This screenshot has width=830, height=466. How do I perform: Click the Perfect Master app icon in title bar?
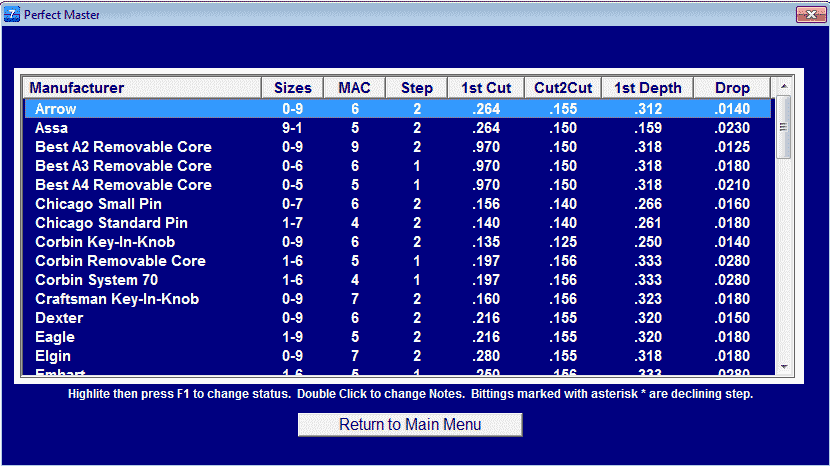tap(12, 14)
